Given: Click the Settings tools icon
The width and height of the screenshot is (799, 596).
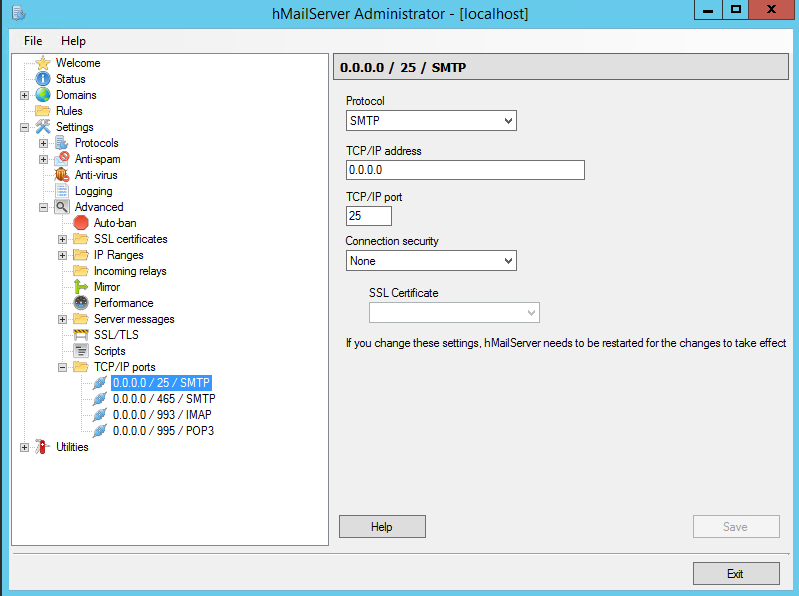Looking at the screenshot, I should click(x=43, y=127).
